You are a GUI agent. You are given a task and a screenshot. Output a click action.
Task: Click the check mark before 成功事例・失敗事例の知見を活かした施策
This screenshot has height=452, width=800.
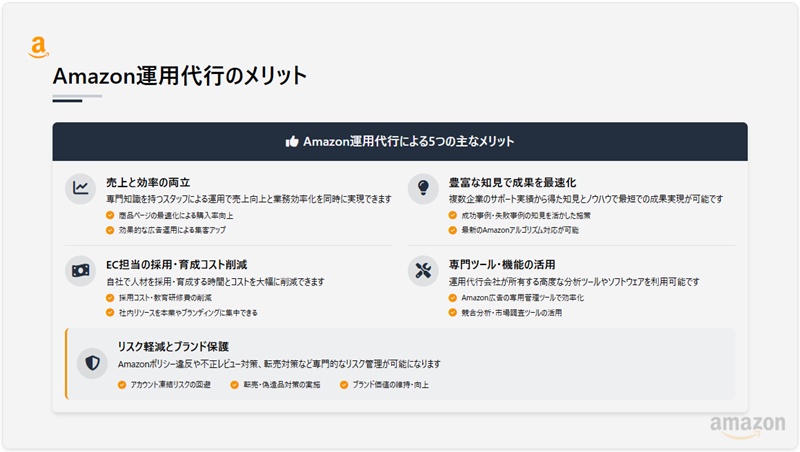[x=453, y=215]
